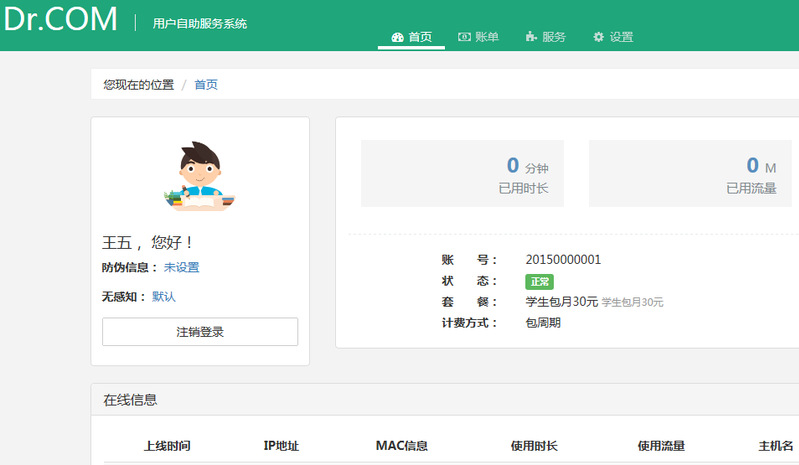Screen dimensions: 799x465
Task: Click the account number 20150000001
Action: click(563, 260)
